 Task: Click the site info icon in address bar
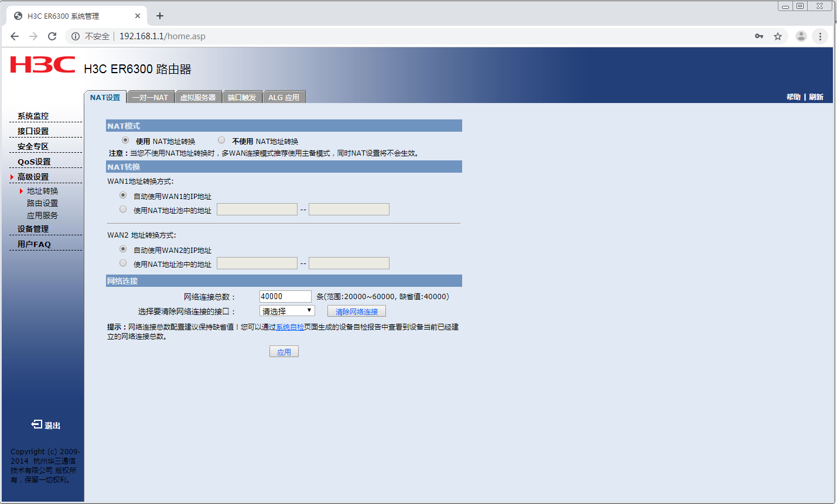(76, 36)
